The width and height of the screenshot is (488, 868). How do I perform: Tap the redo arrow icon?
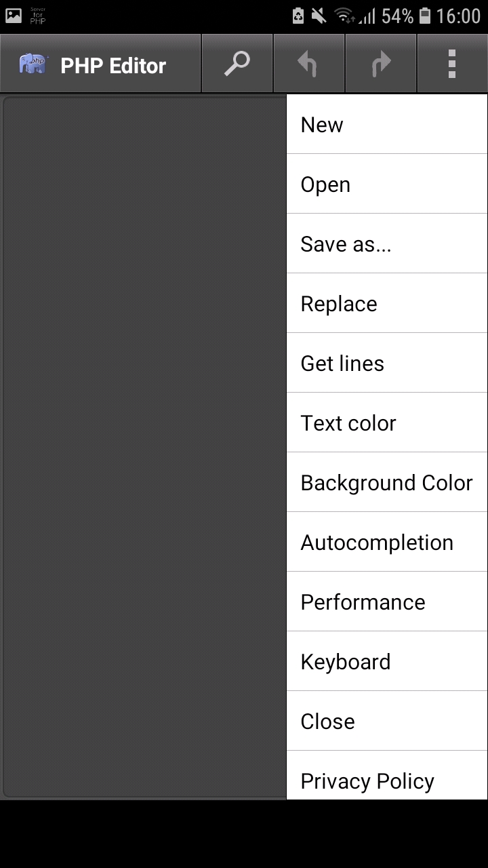click(380, 62)
